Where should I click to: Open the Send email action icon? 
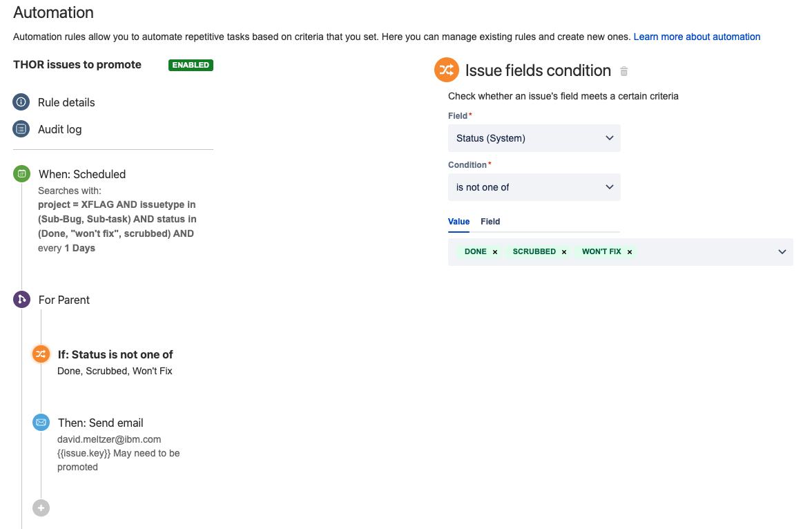coord(41,422)
